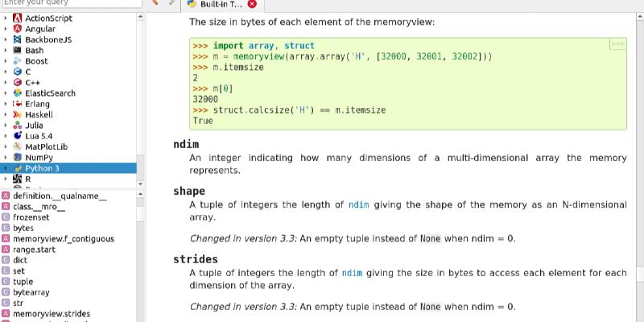Image resolution: width=644 pixels, height=322 pixels.
Task: Expand the Bash docset tree
Action: coord(6,50)
